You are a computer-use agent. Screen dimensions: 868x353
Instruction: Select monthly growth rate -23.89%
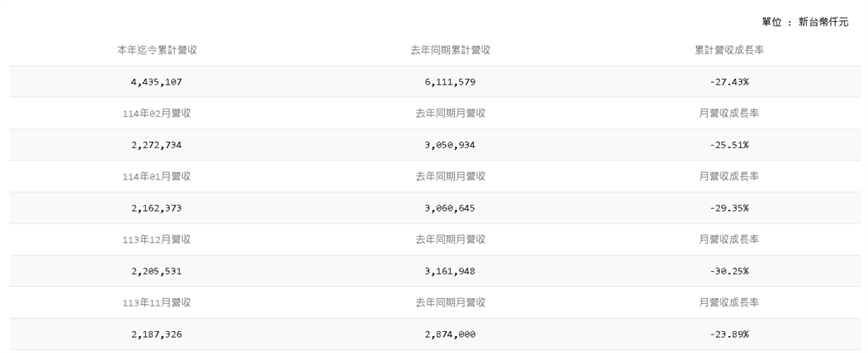[729, 334]
